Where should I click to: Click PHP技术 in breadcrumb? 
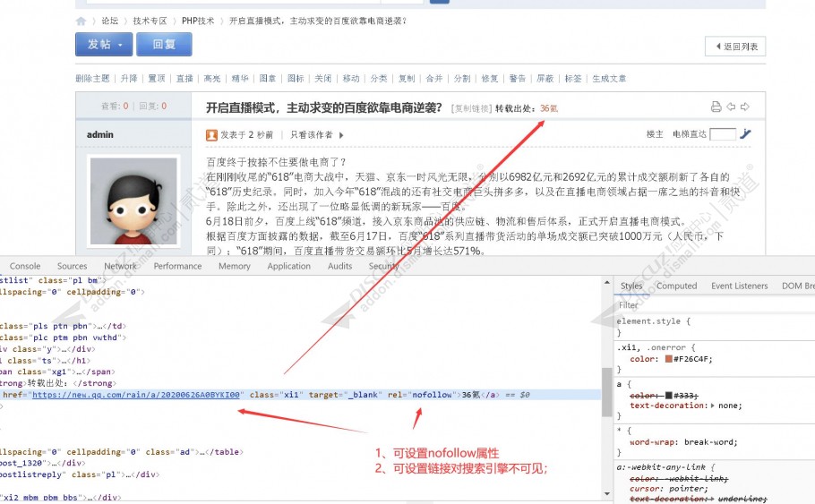pos(198,21)
